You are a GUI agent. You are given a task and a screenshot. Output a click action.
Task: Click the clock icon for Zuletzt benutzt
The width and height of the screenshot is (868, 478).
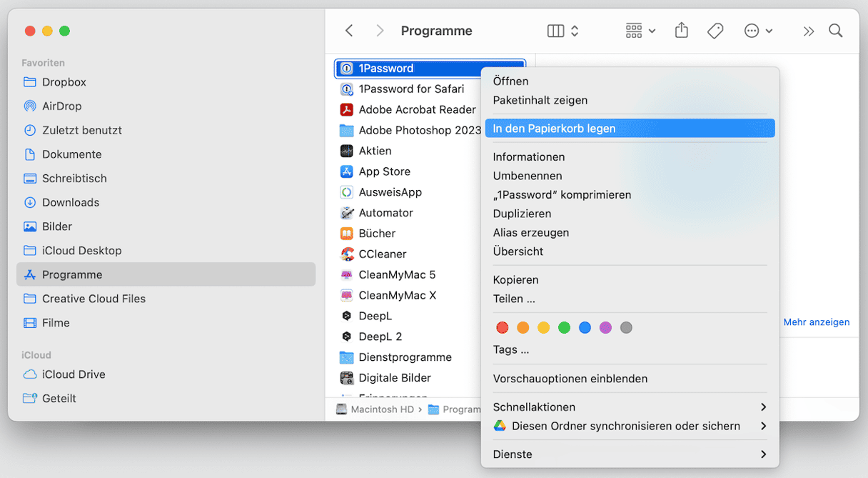pyautogui.click(x=30, y=130)
